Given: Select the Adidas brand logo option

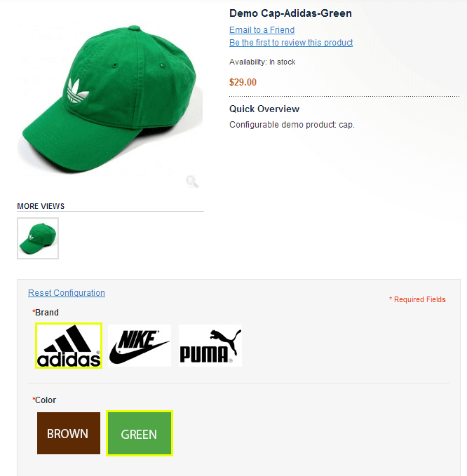Looking at the screenshot, I should tap(69, 346).
